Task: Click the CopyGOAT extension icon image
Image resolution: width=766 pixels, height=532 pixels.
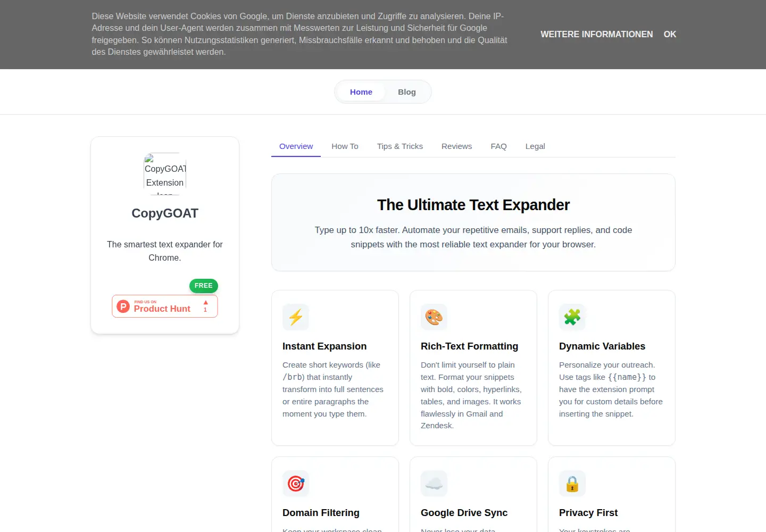Action: click(x=165, y=174)
